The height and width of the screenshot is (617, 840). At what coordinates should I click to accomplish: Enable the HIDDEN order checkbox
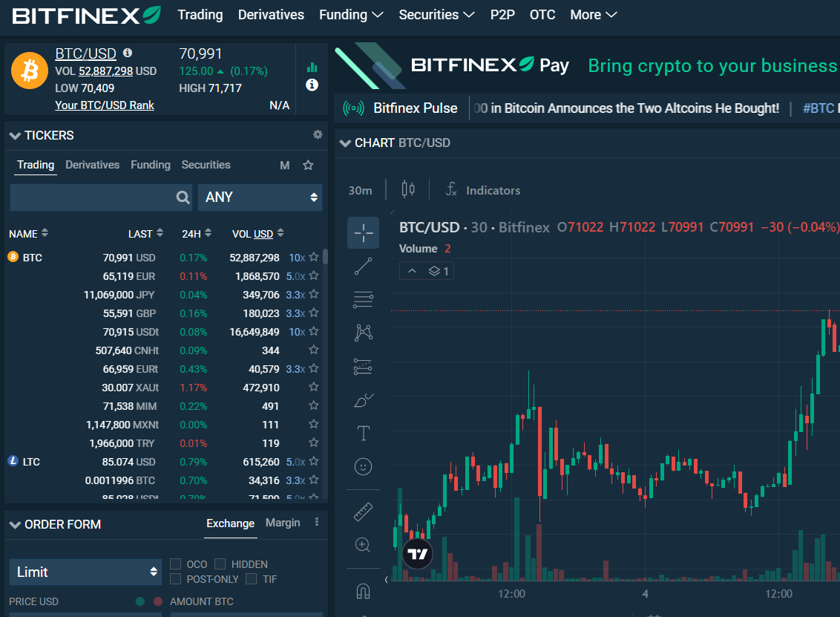[220, 564]
